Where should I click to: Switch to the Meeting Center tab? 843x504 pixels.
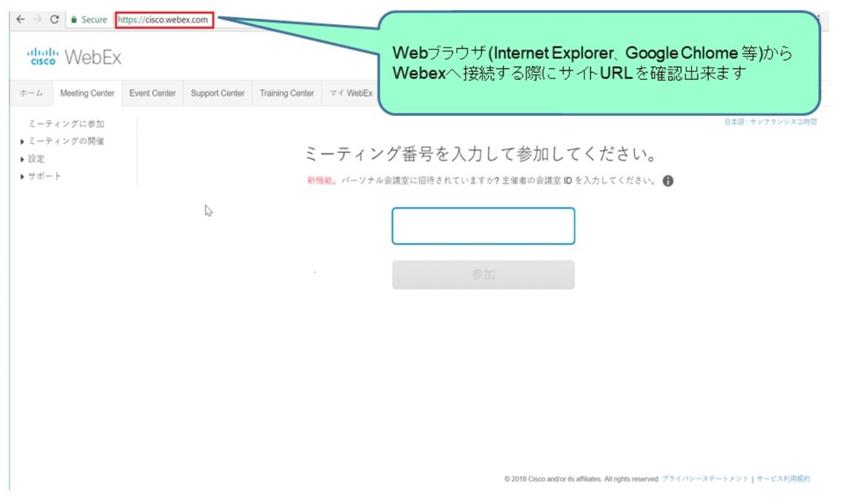(87, 93)
